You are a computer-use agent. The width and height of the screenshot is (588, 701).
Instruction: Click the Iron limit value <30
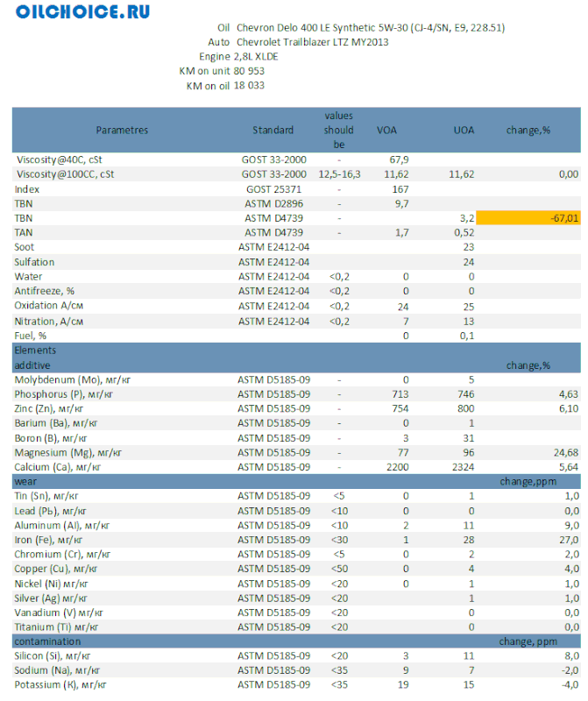tap(339, 540)
